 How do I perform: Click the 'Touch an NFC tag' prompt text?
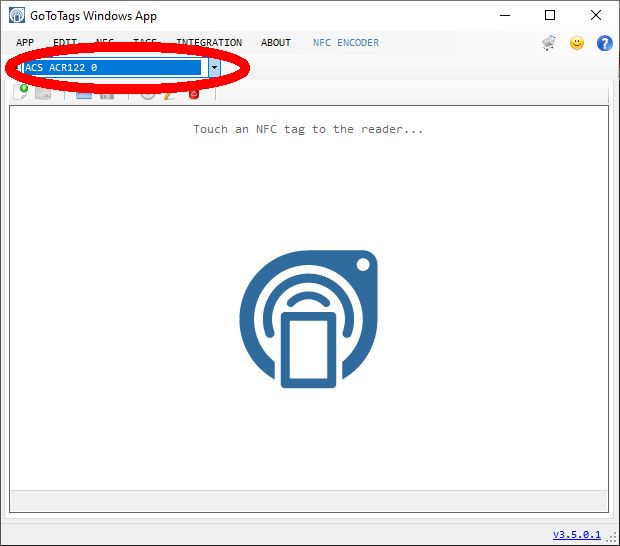click(x=308, y=129)
